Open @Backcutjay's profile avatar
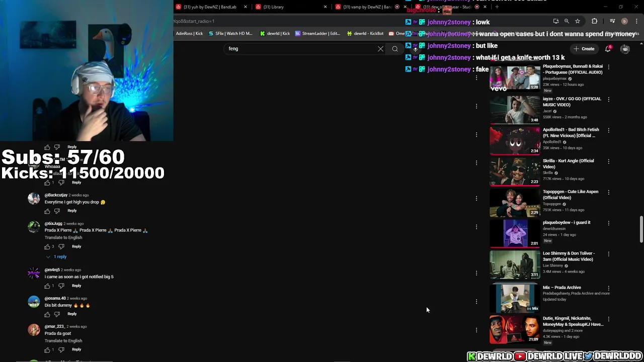 [34, 198]
